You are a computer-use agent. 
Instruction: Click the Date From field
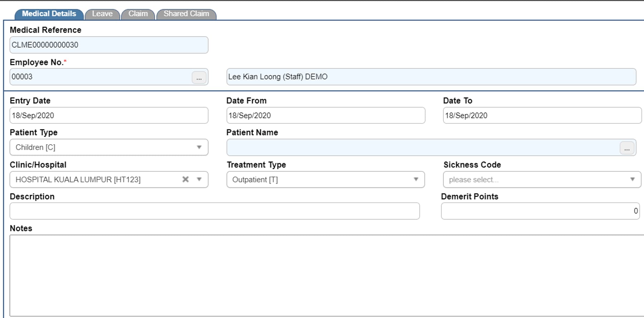pyautogui.click(x=326, y=115)
